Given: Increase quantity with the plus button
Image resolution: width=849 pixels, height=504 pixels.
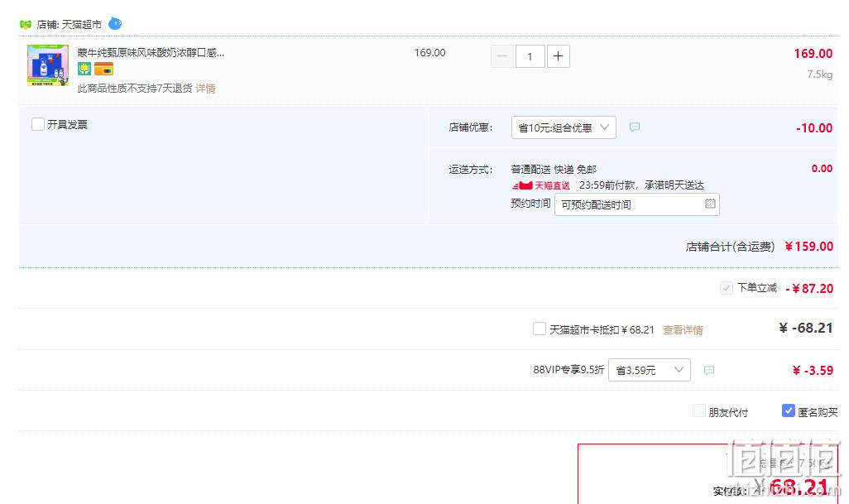Looking at the screenshot, I should pyautogui.click(x=559, y=56).
